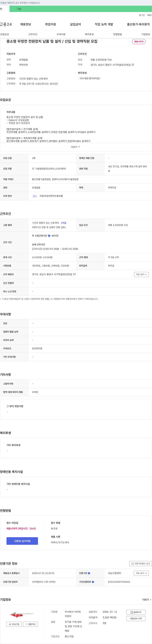This screenshot has width=152, height=644.
Task: Expand job description with 더보기
Action: click(x=75, y=147)
